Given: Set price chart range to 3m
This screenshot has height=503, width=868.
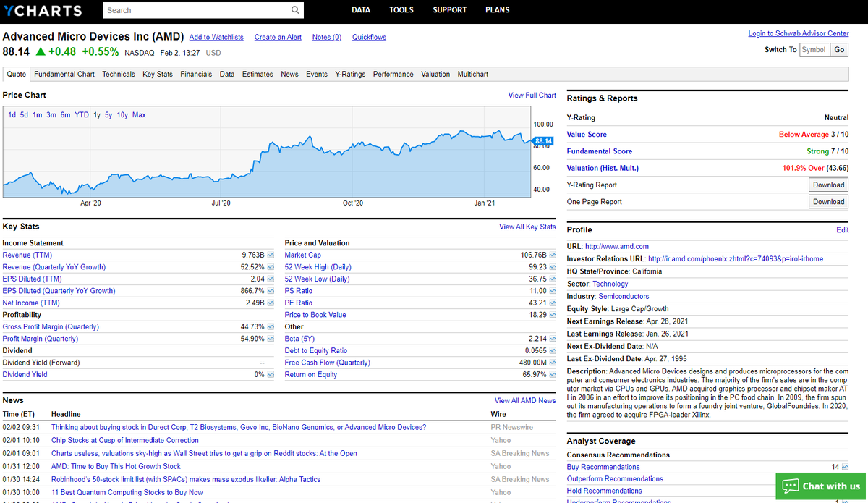Looking at the screenshot, I should (x=51, y=115).
